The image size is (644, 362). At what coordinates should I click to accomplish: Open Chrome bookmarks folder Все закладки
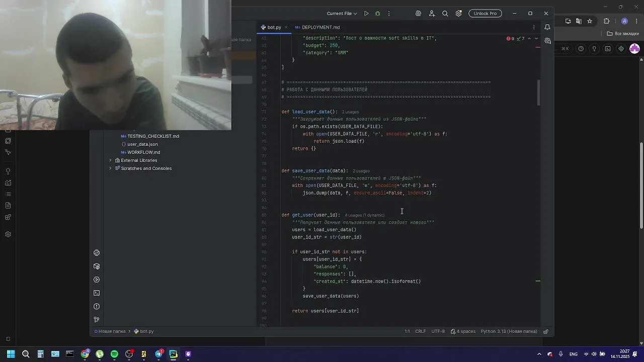coord(623,34)
